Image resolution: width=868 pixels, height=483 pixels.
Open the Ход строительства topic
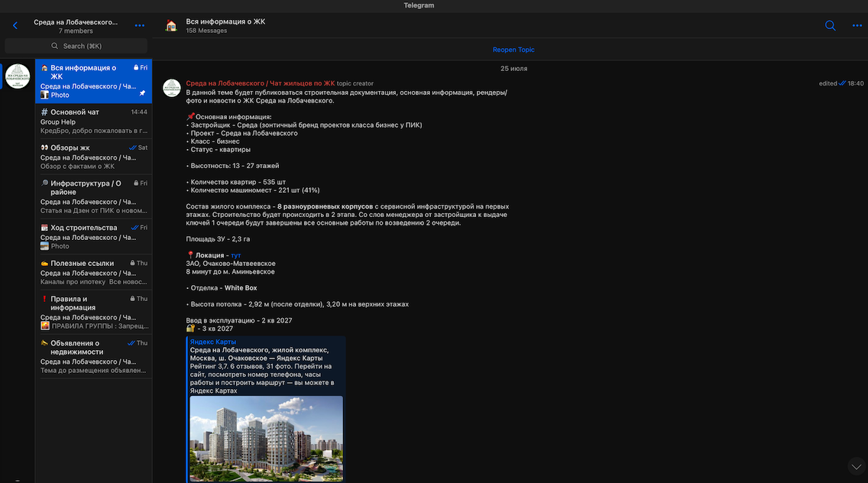click(x=93, y=236)
